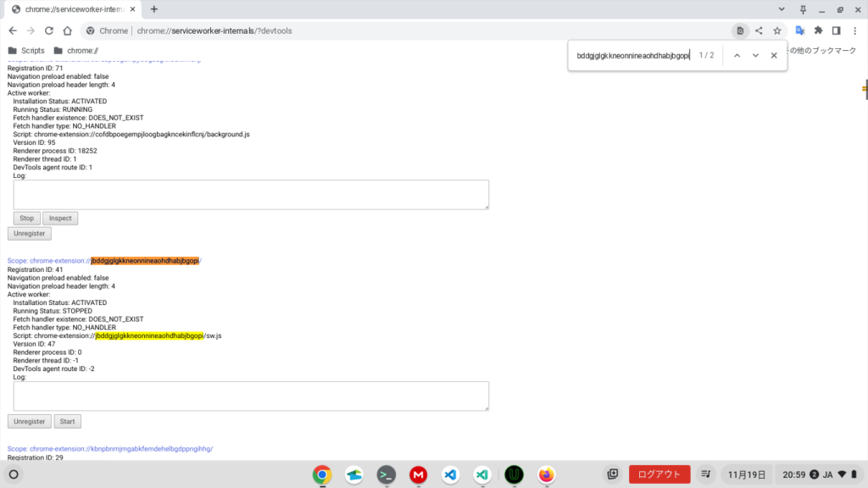Viewport: 868px width, 488px height.
Task: Click the find-in-page search text field
Action: (632, 55)
